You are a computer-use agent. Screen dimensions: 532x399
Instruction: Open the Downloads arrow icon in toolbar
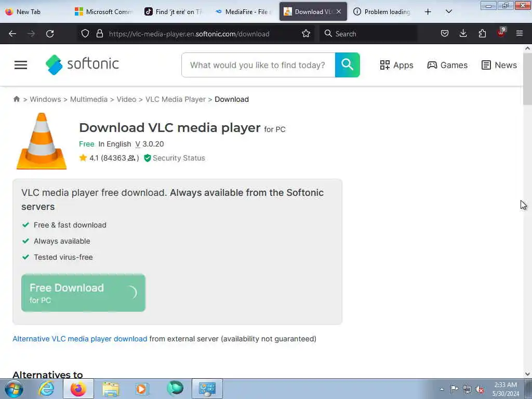point(463,33)
